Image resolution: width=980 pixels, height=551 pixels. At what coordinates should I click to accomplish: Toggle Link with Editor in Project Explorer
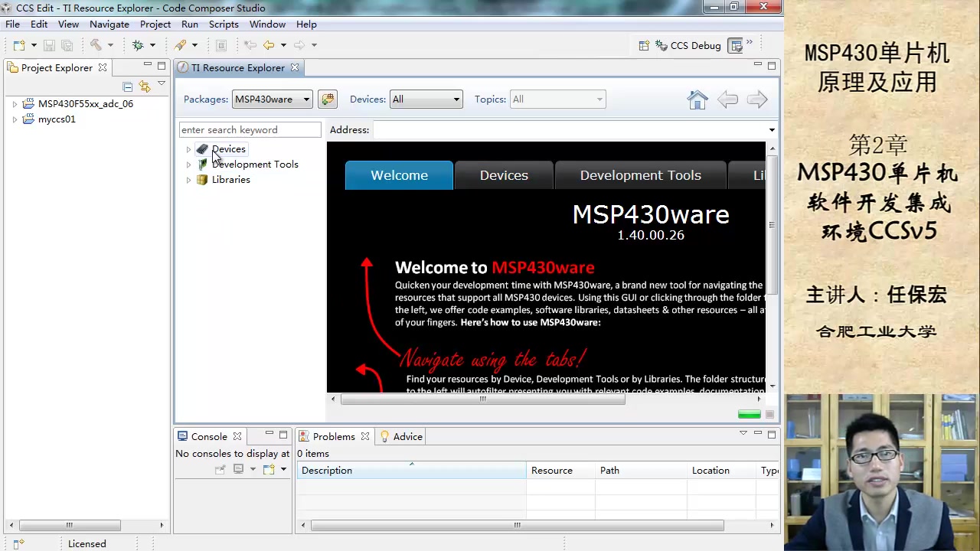coord(145,86)
